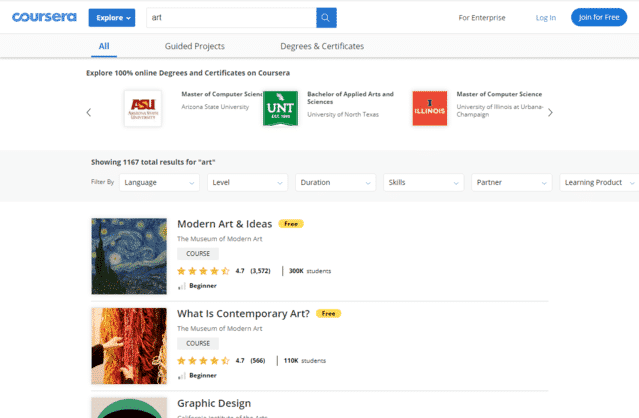The width and height of the screenshot is (639, 418).
Task: Open the Skills filter dropdown
Action: tap(423, 183)
